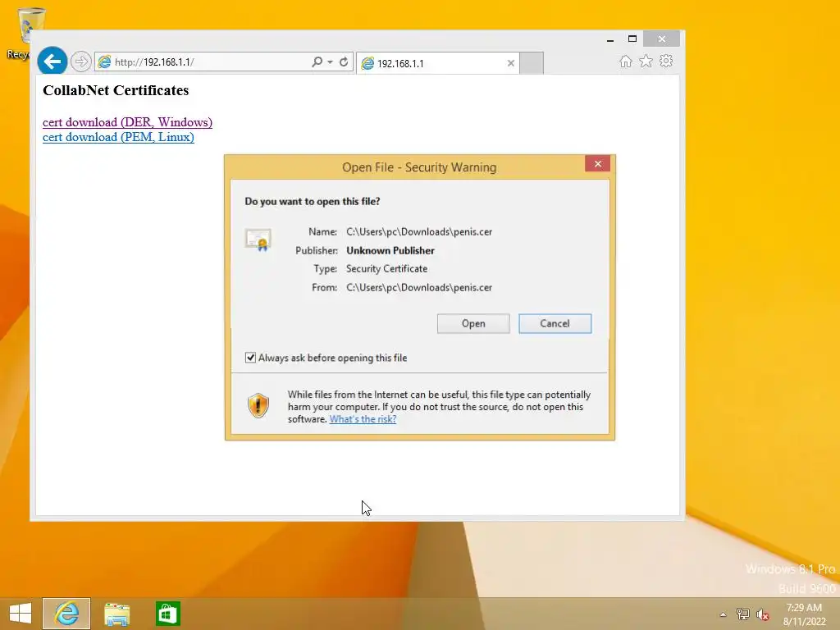840x630 pixels.
Task: Open the Tools gear menu
Action: point(666,61)
